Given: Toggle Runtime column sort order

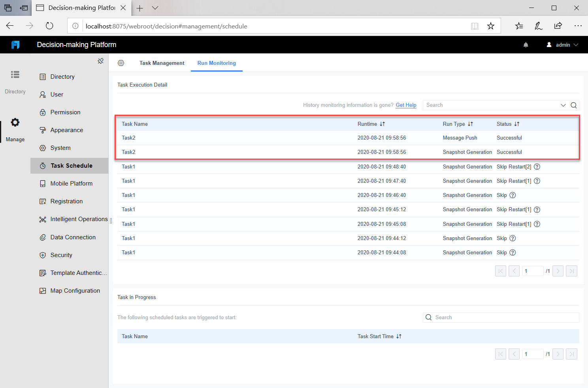Looking at the screenshot, I should click(x=382, y=124).
